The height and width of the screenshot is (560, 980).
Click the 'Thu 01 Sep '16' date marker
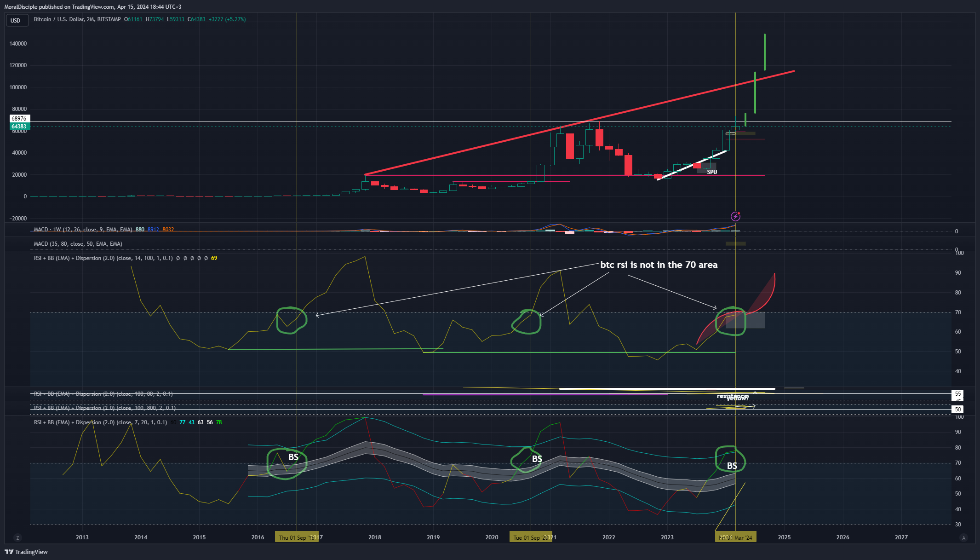(x=297, y=537)
